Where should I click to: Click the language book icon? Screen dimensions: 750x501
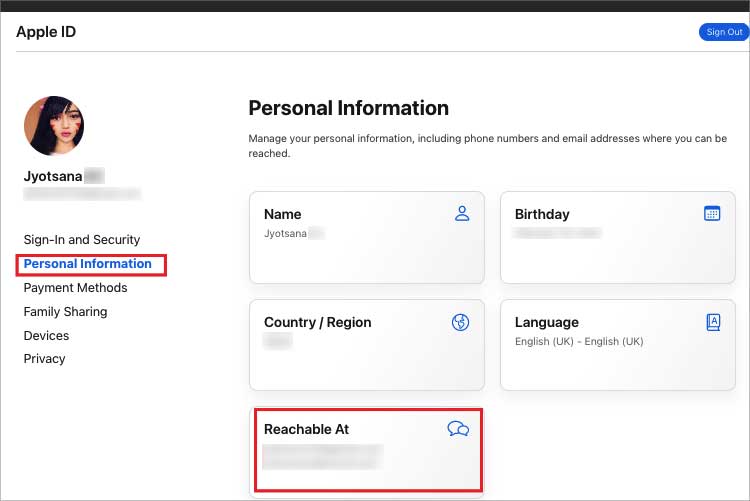[712, 322]
